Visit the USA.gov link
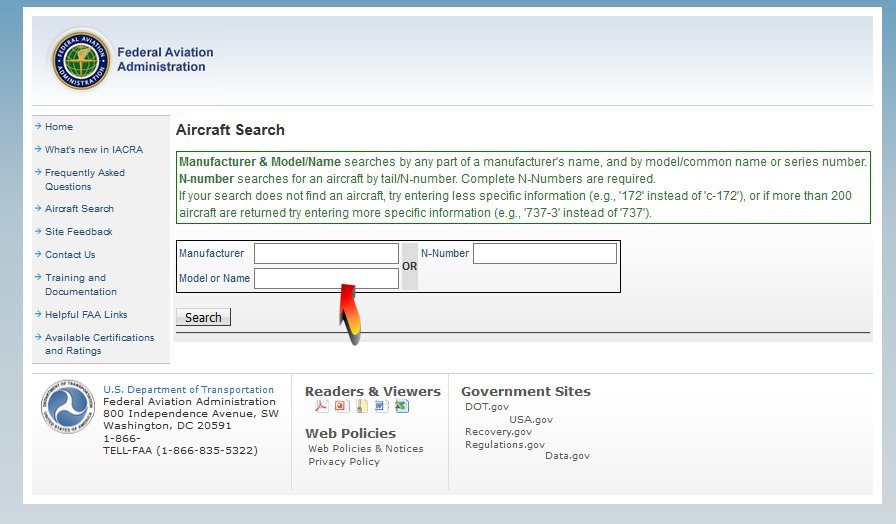896x524 pixels. point(531,420)
